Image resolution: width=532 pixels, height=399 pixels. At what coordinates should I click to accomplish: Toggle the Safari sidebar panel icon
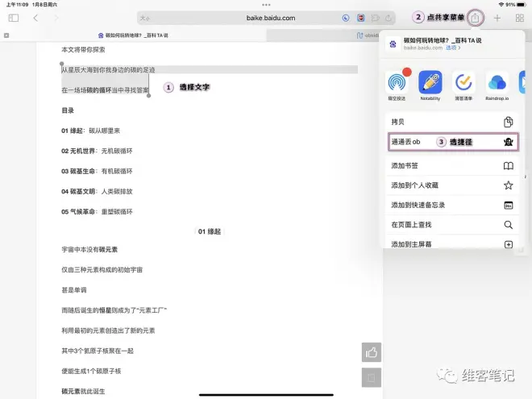pyautogui.click(x=14, y=18)
